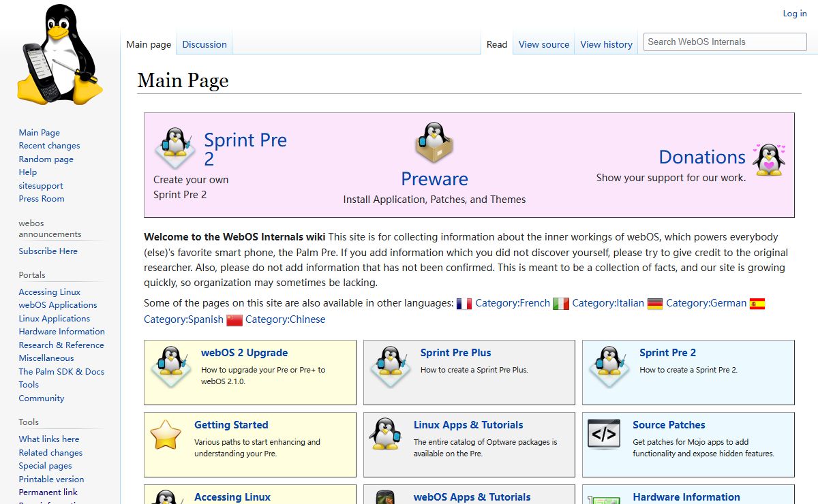818x504 pixels.
Task: Click the webOS 2 Upgrade penguin icon
Action: click(x=170, y=367)
